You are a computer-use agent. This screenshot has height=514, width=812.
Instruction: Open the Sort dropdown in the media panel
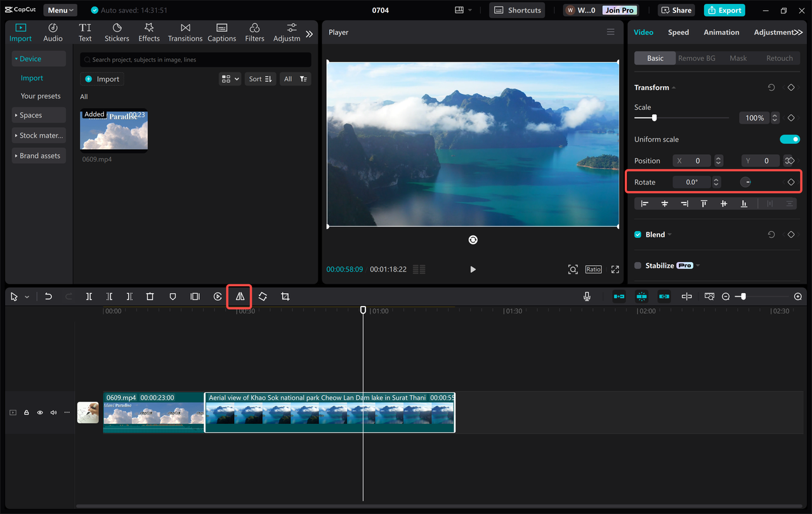pos(260,79)
